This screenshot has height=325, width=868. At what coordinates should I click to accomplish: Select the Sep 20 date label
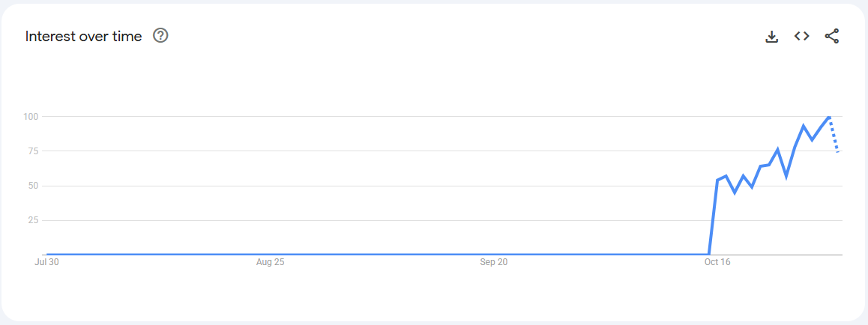pos(493,262)
